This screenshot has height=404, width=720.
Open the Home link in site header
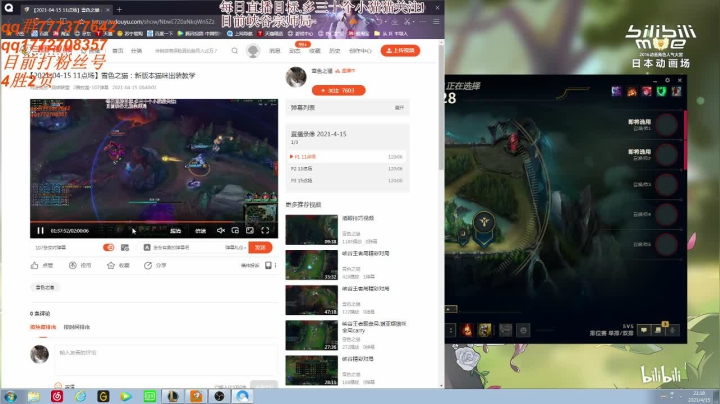[x=118, y=50]
